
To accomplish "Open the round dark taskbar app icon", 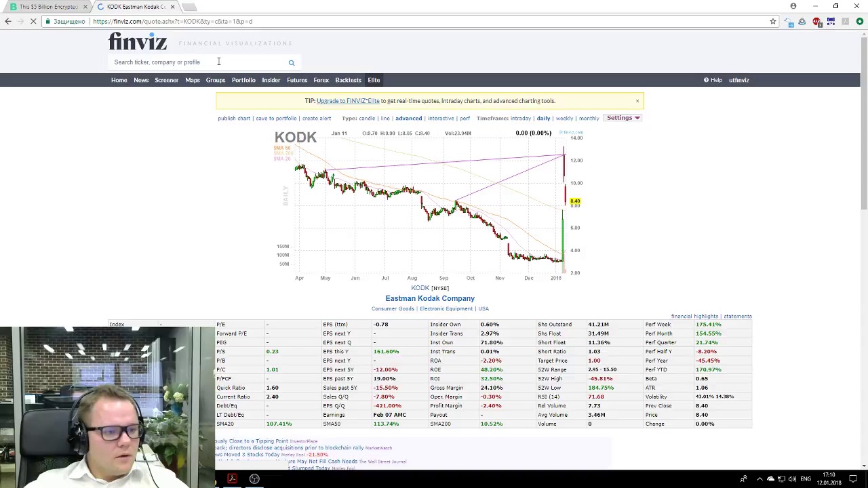I will 254,479.
